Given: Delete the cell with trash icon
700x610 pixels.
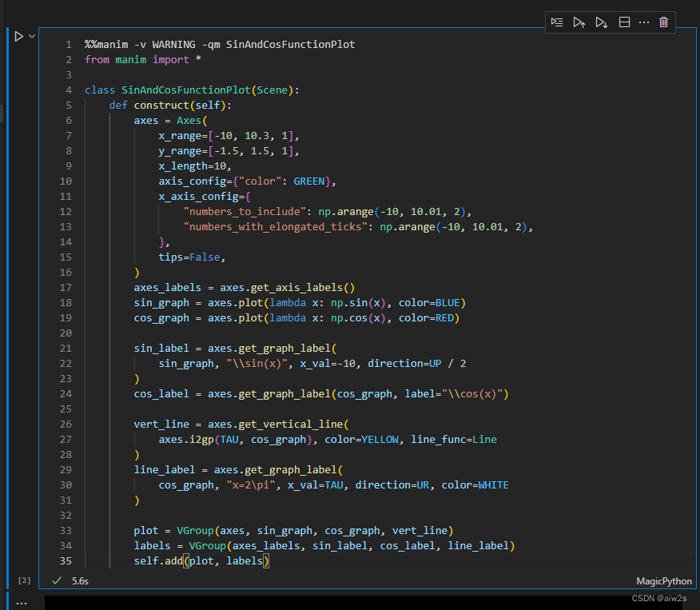Looking at the screenshot, I should [x=663, y=22].
